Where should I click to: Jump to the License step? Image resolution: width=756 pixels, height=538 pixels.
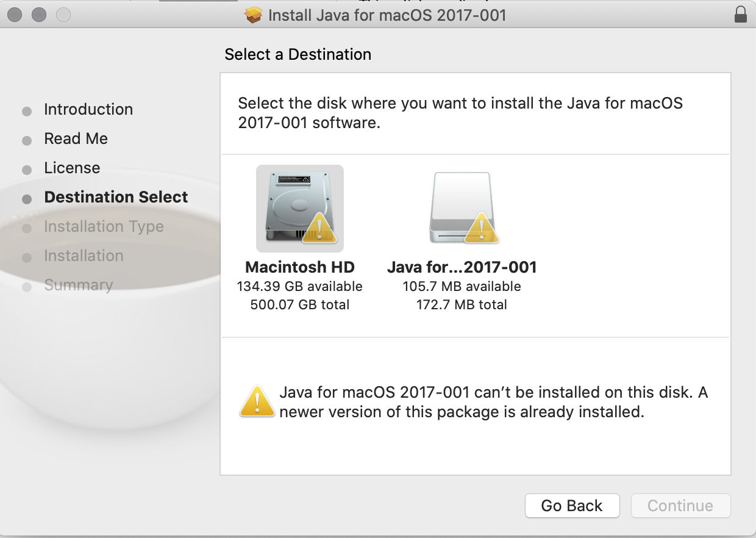click(x=72, y=168)
